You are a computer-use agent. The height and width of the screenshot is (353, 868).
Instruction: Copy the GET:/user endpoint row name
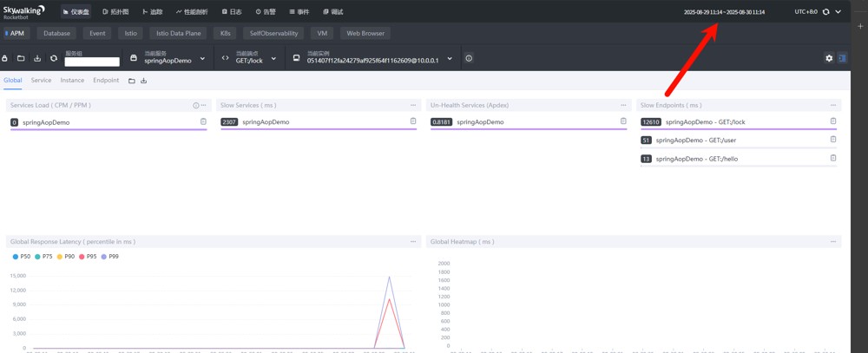click(833, 140)
